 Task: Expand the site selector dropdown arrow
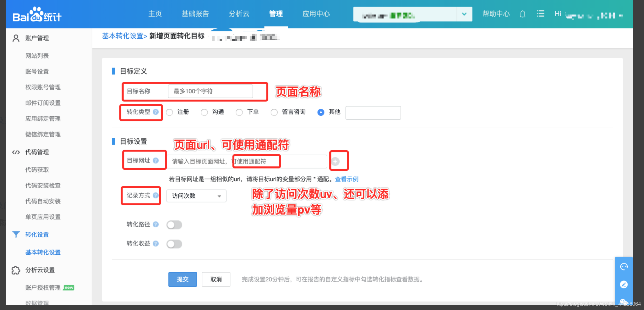click(464, 14)
